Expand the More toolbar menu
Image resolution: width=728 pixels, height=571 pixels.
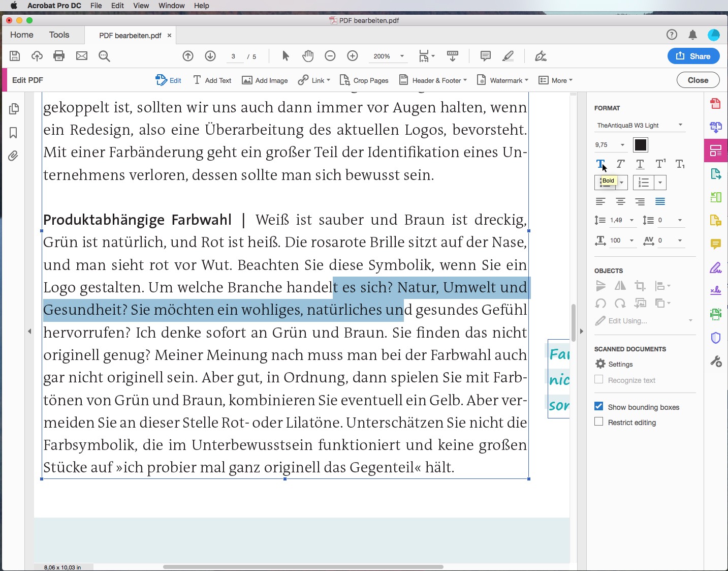tap(556, 80)
